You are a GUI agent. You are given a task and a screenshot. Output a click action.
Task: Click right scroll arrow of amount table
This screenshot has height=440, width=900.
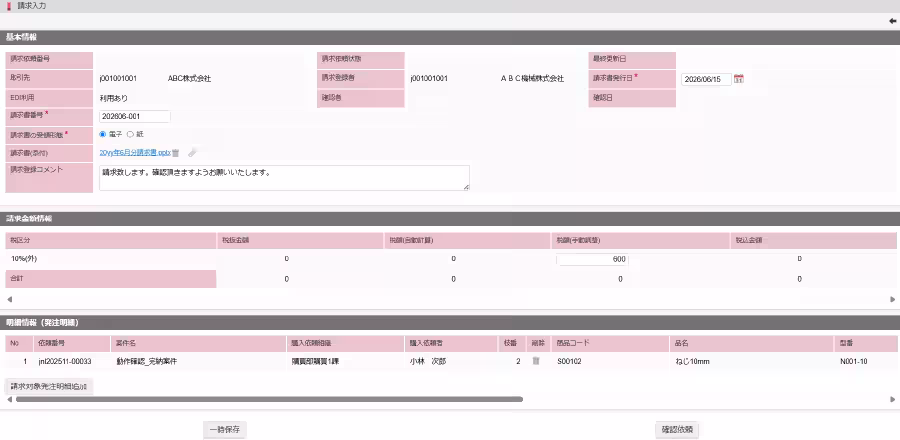892,299
